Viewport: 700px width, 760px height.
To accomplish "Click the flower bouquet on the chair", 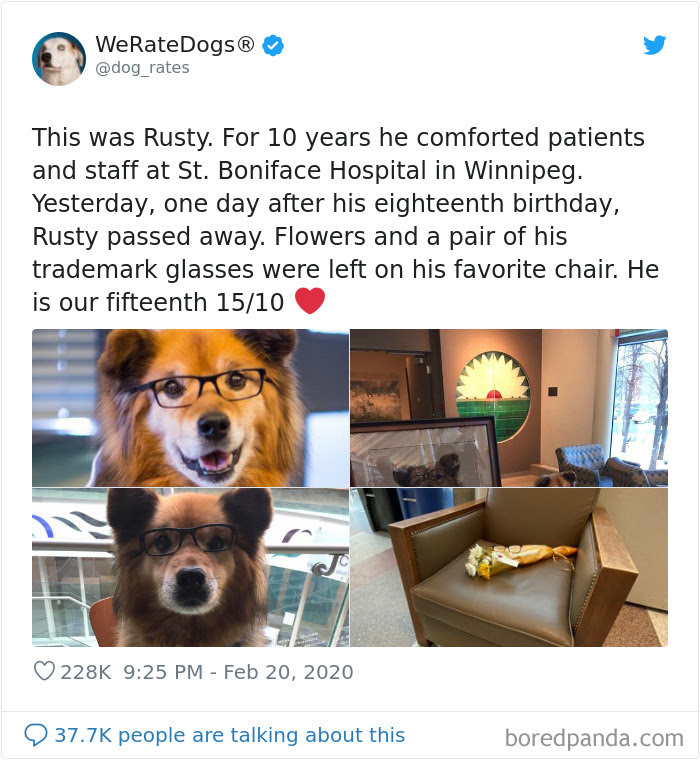I will (521, 560).
